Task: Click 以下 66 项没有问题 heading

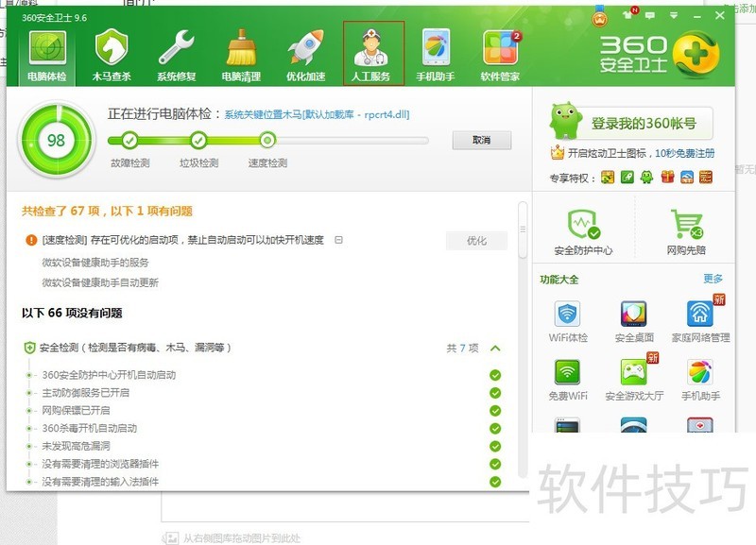Action: pos(72,313)
